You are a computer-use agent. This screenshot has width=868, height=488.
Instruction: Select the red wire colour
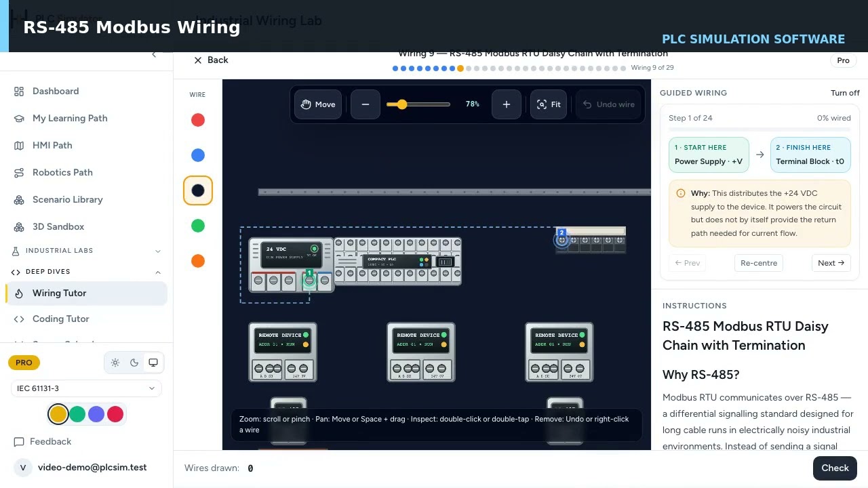coord(198,120)
